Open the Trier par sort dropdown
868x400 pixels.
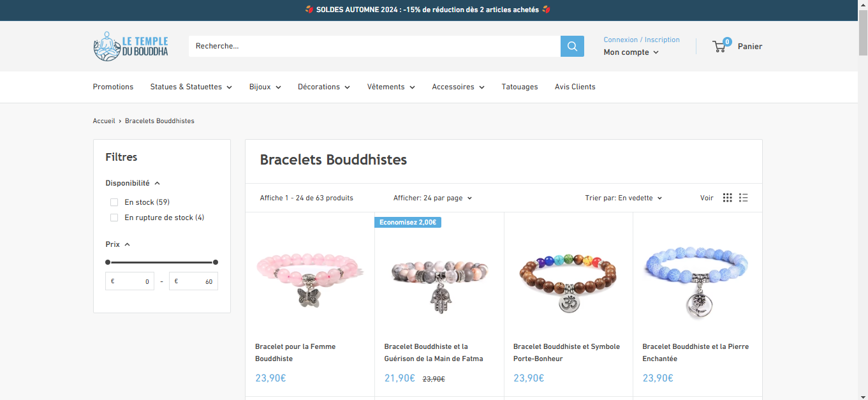(x=624, y=198)
